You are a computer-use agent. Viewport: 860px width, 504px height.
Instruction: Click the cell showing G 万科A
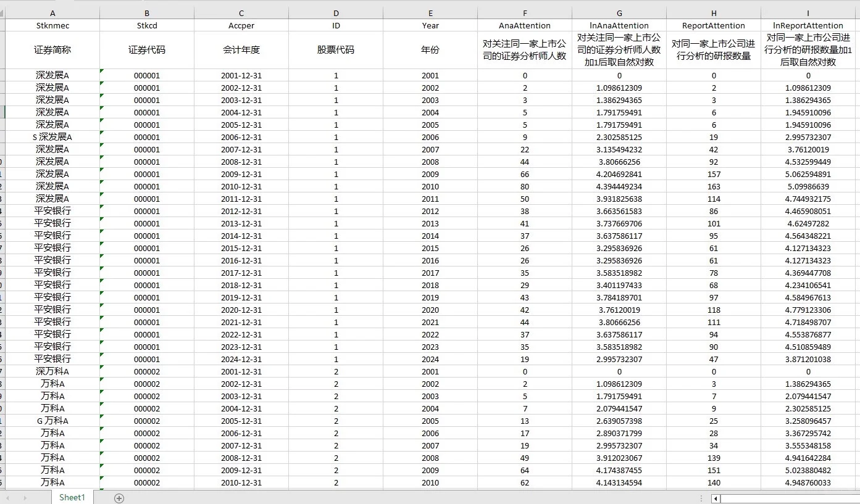coord(52,421)
